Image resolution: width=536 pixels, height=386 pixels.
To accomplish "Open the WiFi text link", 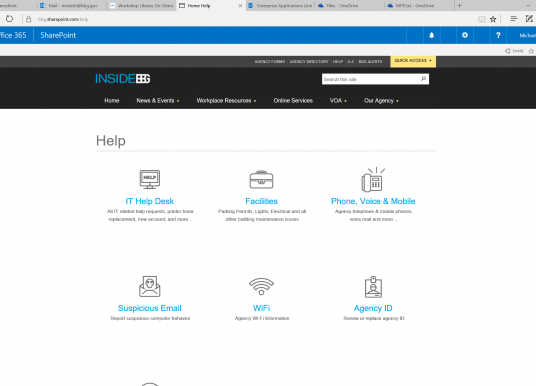I will tap(262, 308).
